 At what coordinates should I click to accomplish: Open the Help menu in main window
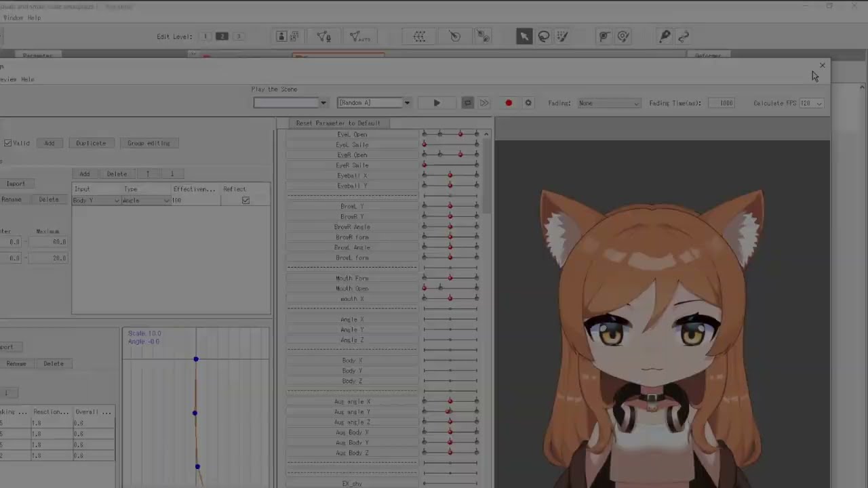pos(34,18)
